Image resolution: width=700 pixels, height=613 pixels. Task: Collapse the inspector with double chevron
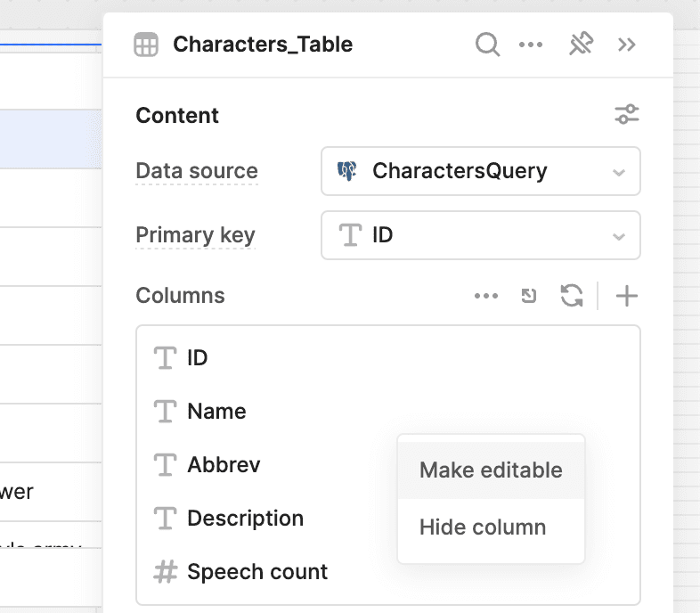(x=627, y=45)
